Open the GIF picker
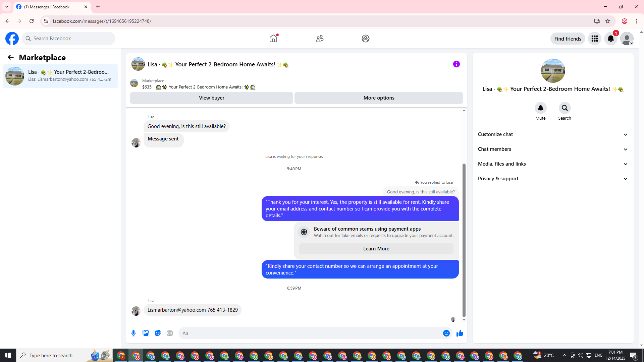The width and height of the screenshot is (644, 362). coord(170,333)
